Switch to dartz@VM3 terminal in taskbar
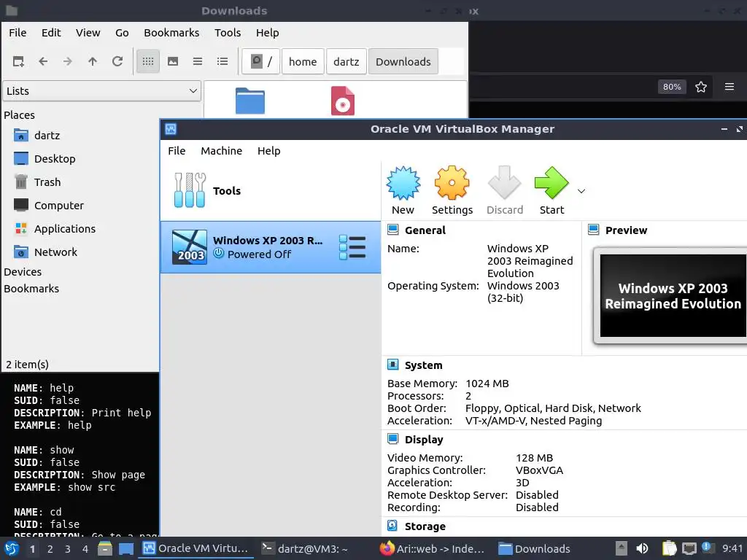 click(x=305, y=549)
